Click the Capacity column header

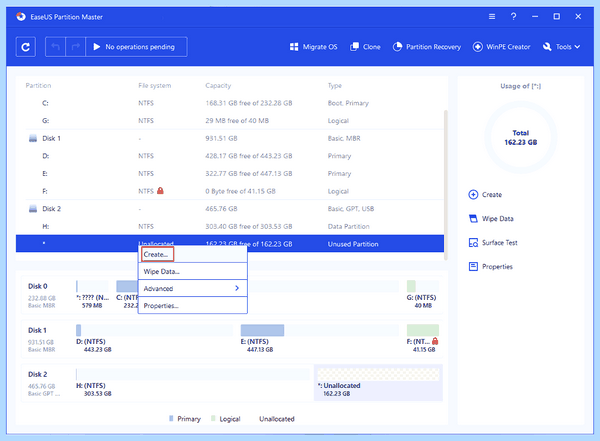tap(218, 85)
